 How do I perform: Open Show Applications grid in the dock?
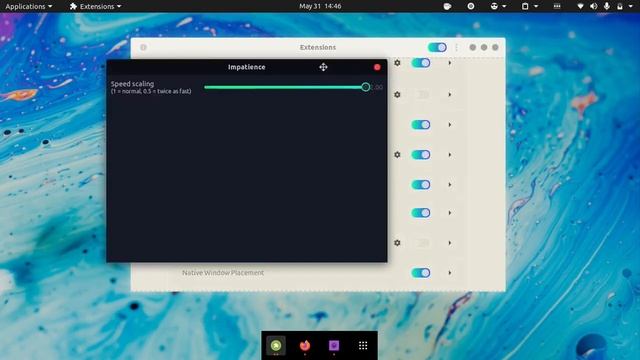[x=363, y=346]
